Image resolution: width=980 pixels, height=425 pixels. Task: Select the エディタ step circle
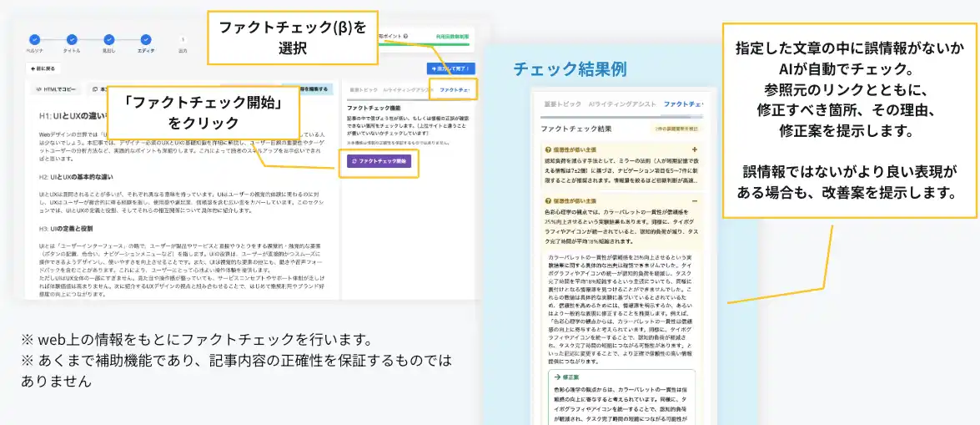[x=146, y=39]
